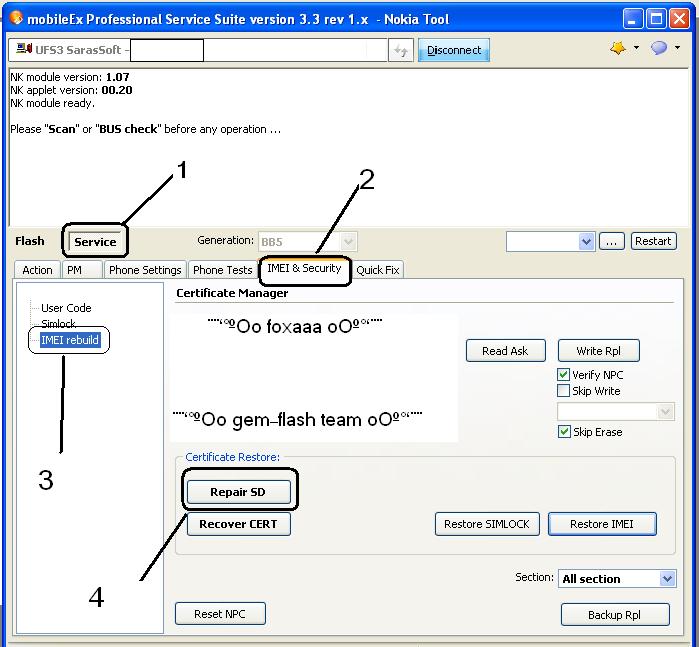Click the Restore IMEI button
The height and width of the screenshot is (647, 699).
(602, 524)
